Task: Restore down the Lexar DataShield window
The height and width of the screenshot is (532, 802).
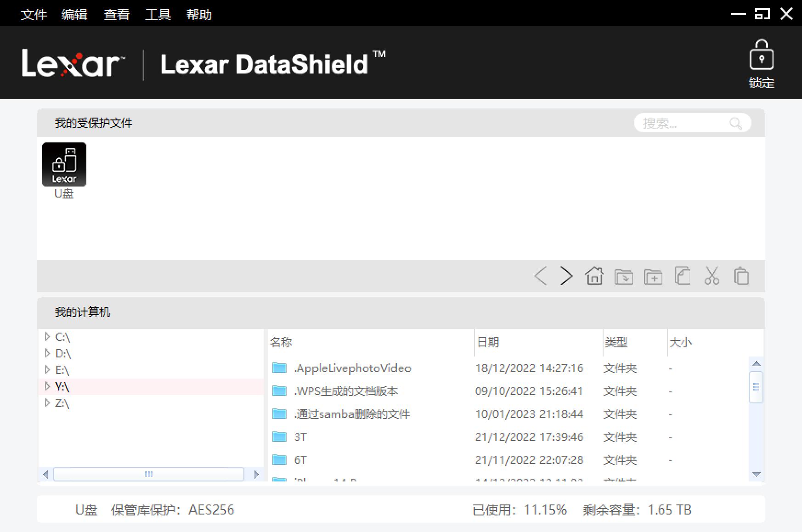Action: pyautogui.click(x=762, y=14)
